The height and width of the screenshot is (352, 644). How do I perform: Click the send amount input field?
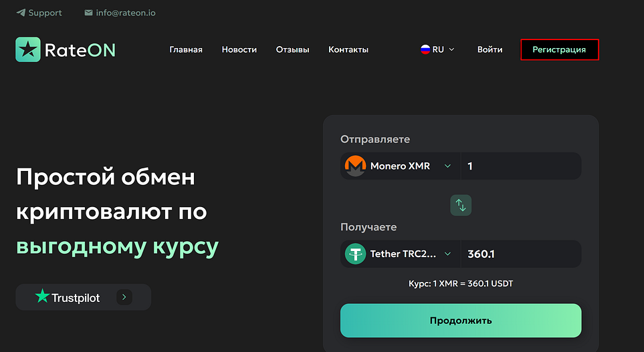tap(521, 166)
